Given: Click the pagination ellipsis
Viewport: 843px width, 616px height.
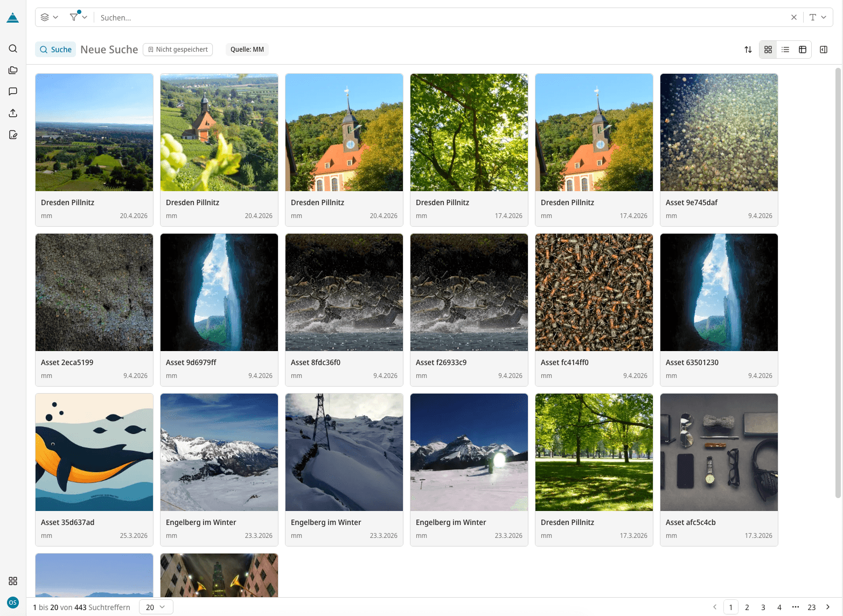Looking at the screenshot, I should pos(796,607).
